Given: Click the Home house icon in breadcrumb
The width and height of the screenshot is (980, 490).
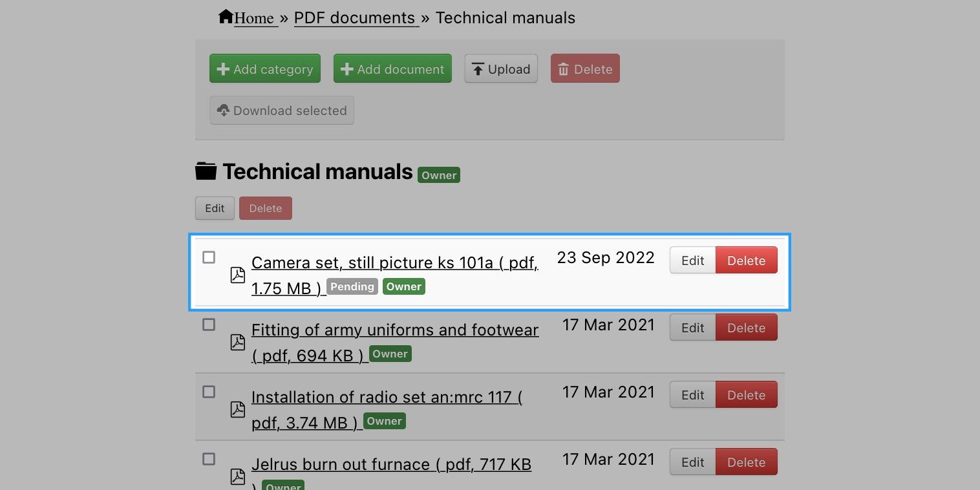Looking at the screenshot, I should (226, 16).
